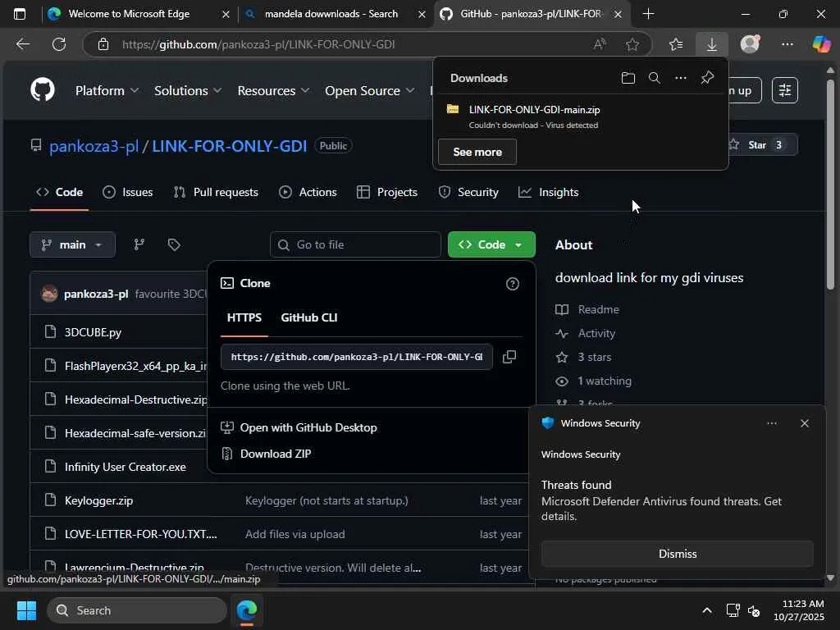View repository branches icon
Viewport: 840px width, 630px height.
(139, 244)
